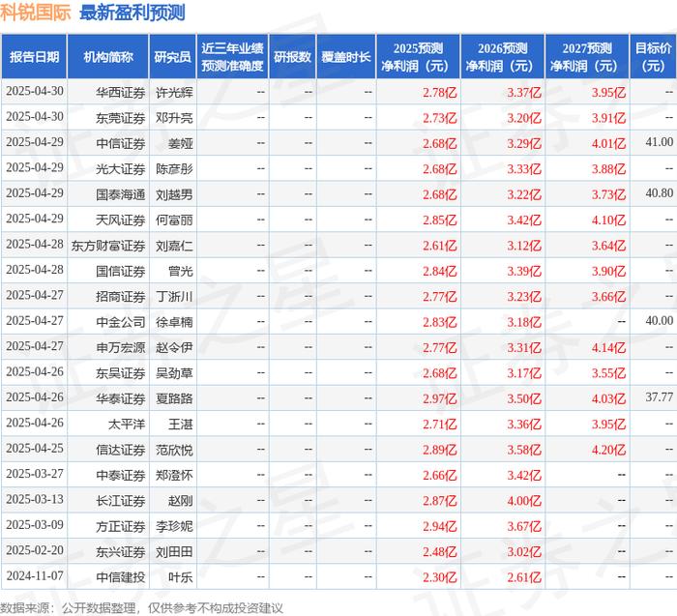677x616 pixels.
Task: Click analyst name 何富丽
Action: tap(174, 220)
